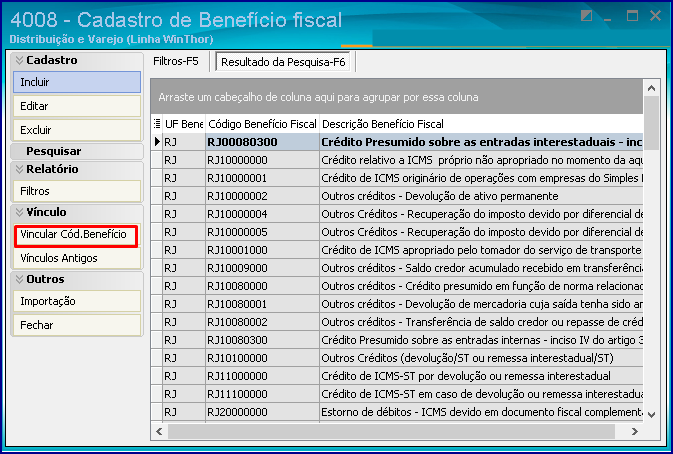The height and width of the screenshot is (454, 673).
Task: Select code cell RJ10000004
Action: [x=262, y=214]
